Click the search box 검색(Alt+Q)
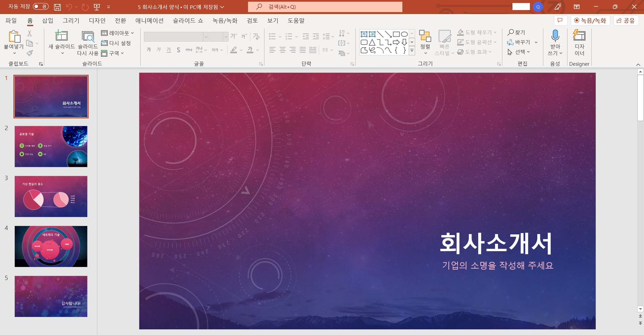Screen dimensions: 644x335 (x=325, y=7)
